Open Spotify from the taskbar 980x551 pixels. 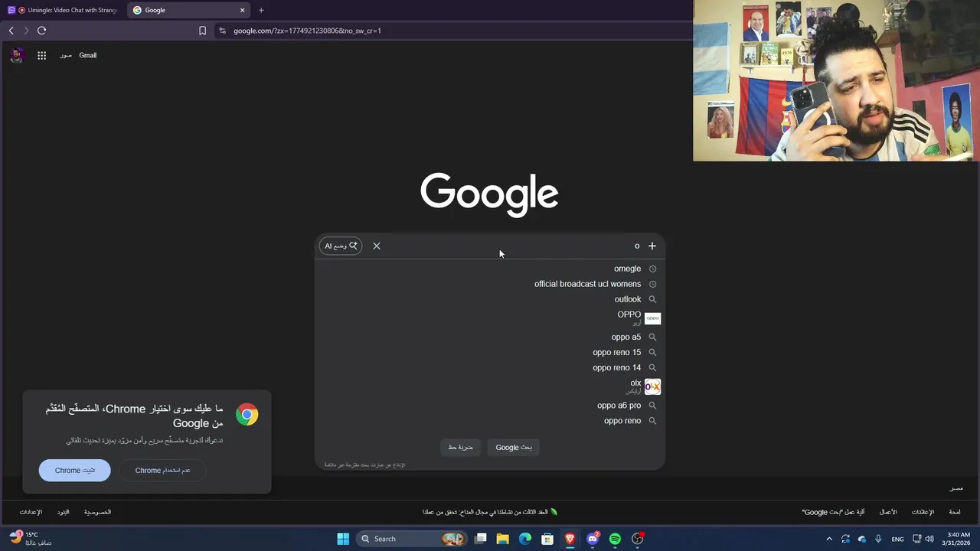(615, 539)
